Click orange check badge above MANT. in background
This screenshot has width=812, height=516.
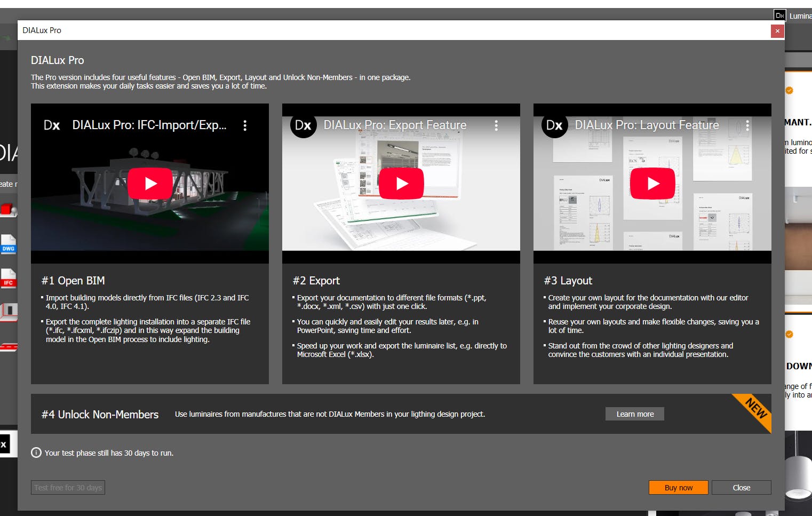point(789,91)
